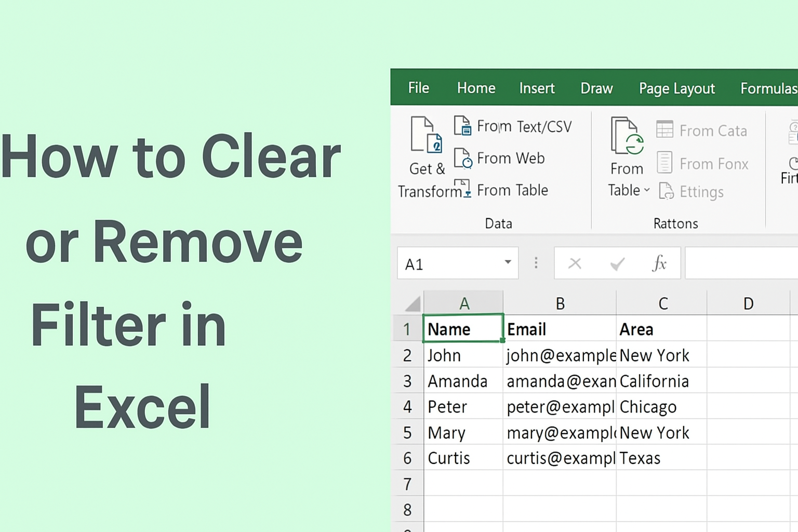The height and width of the screenshot is (532, 798).
Task: Click the From Table icon in Data group
Action: [463, 189]
